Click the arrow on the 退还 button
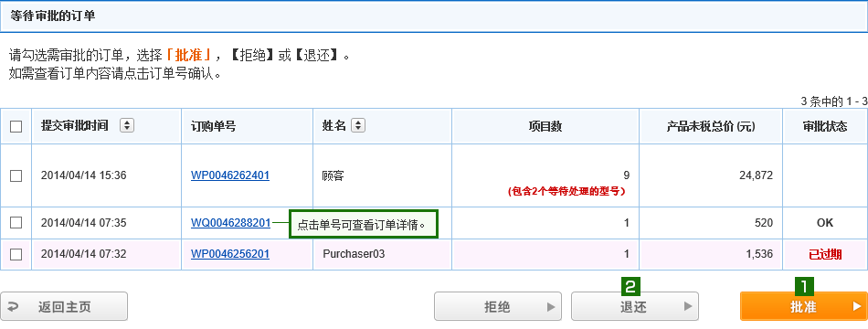This screenshot has width=868, height=329. click(x=687, y=306)
